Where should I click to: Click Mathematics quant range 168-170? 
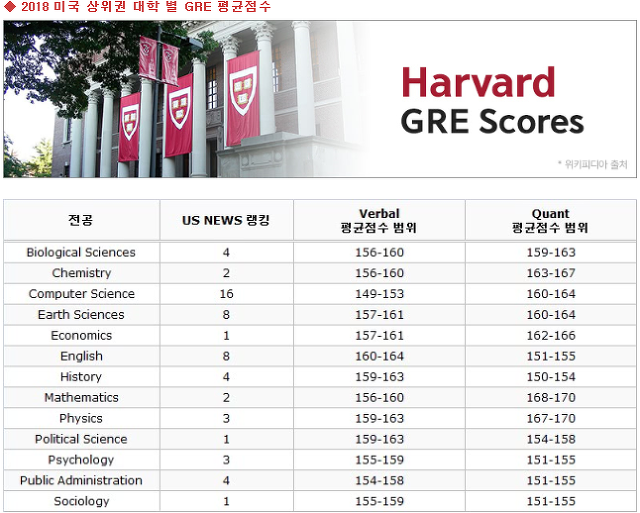[x=551, y=398]
